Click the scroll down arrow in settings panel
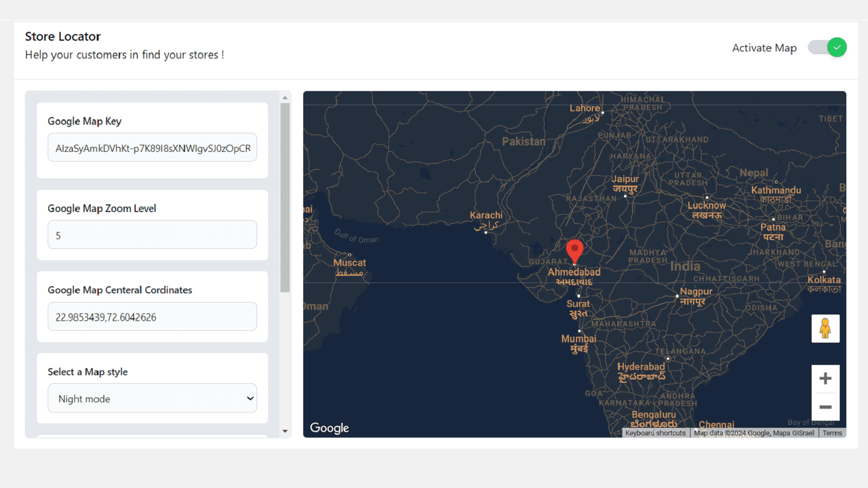Image resolution: width=868 pixels, height=488 pixels. 285,432
